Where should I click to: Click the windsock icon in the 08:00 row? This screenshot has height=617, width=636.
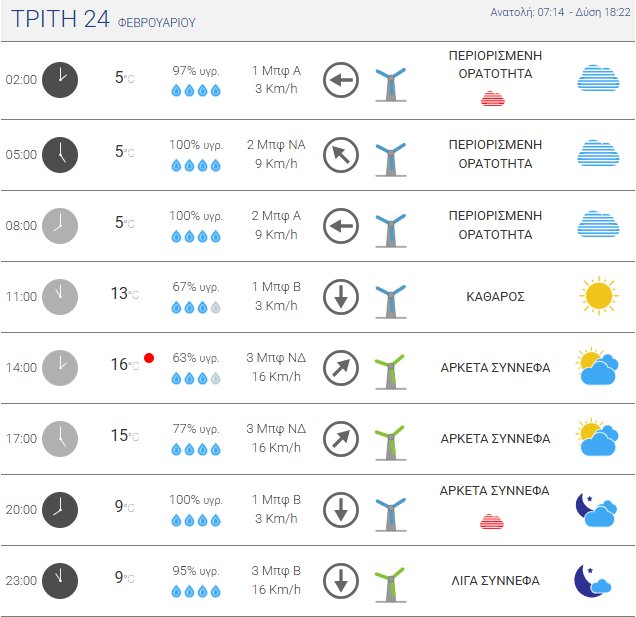tap(390, 227)
